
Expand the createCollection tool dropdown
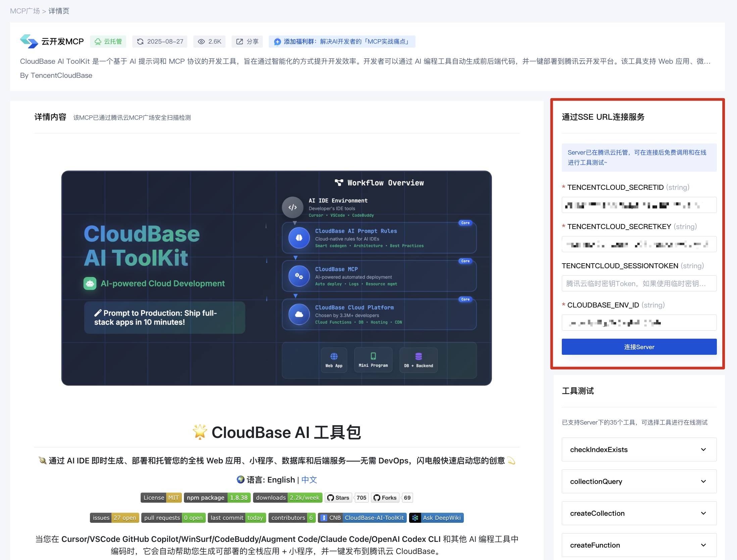click(639, 513)
